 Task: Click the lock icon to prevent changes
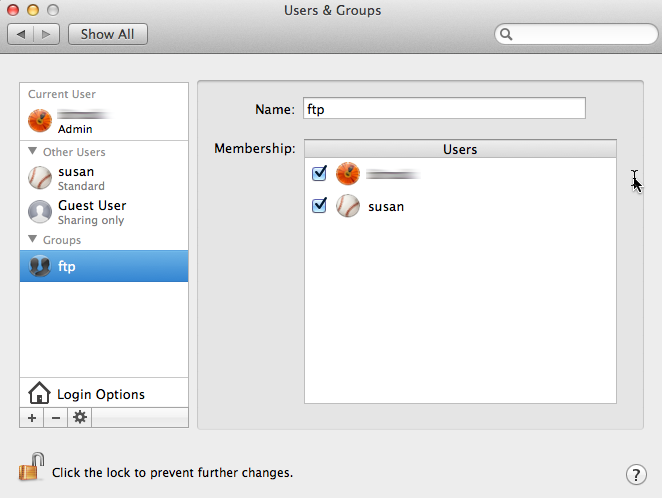point(32,468)
